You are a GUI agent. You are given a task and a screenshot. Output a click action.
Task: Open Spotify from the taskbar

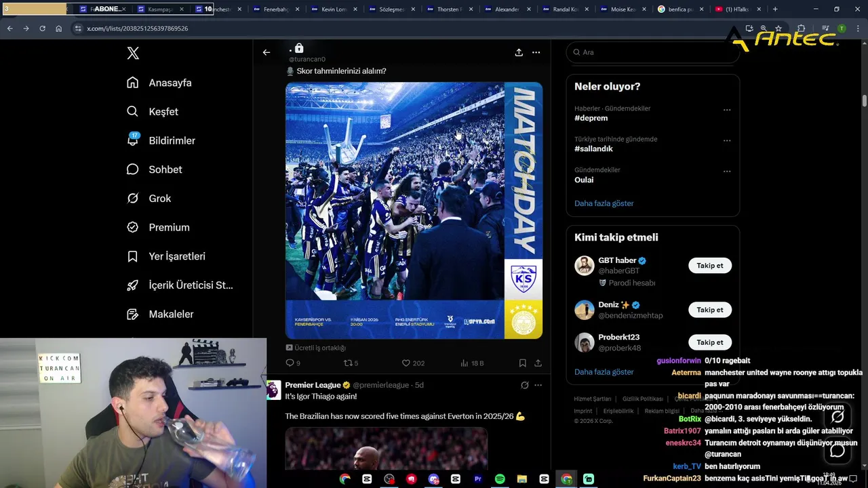[x=500, y=479]
